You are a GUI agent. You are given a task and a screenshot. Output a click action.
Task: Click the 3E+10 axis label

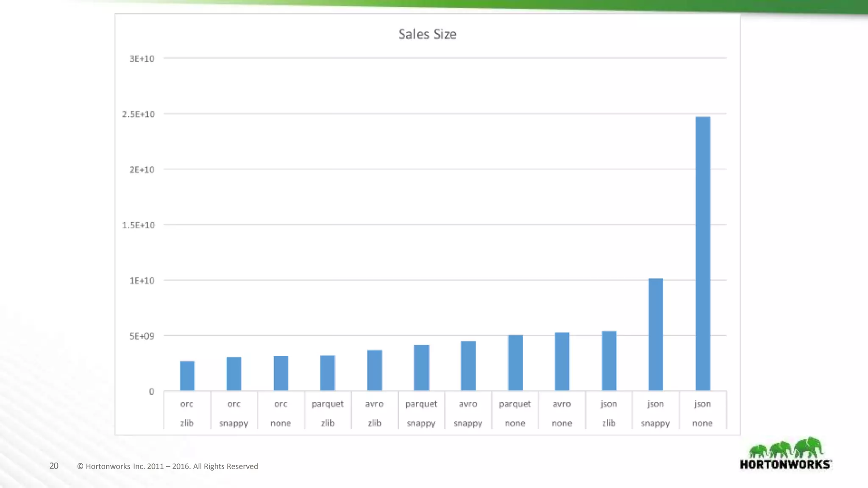pos(142,59)
